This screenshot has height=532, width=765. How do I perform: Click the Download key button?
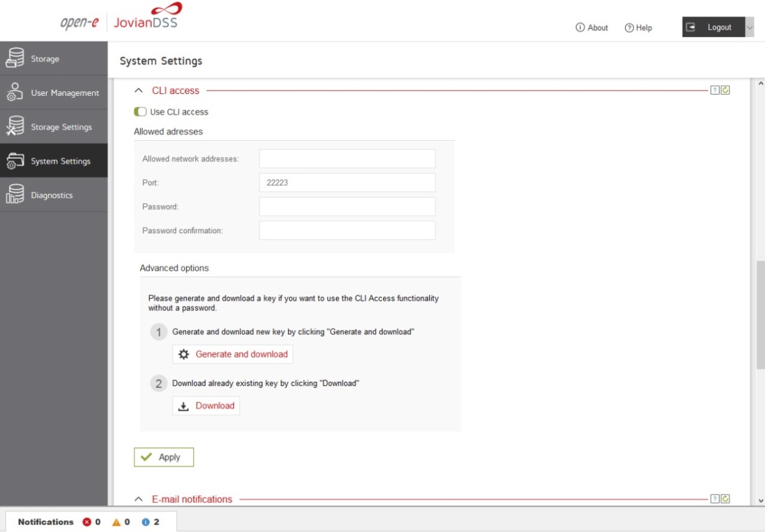(206, 406)
